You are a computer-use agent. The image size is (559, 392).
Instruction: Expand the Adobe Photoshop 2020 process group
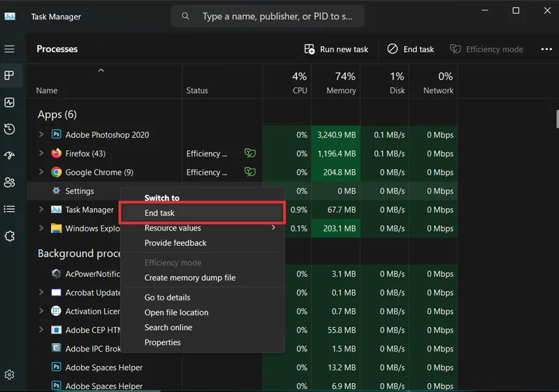(41, 134)
